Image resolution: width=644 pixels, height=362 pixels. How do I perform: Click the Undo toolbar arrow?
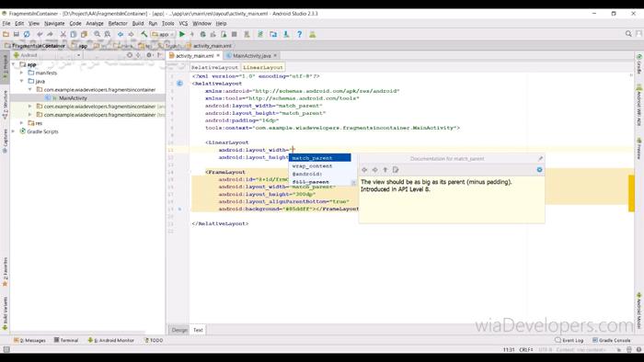[x=40, y=34]
